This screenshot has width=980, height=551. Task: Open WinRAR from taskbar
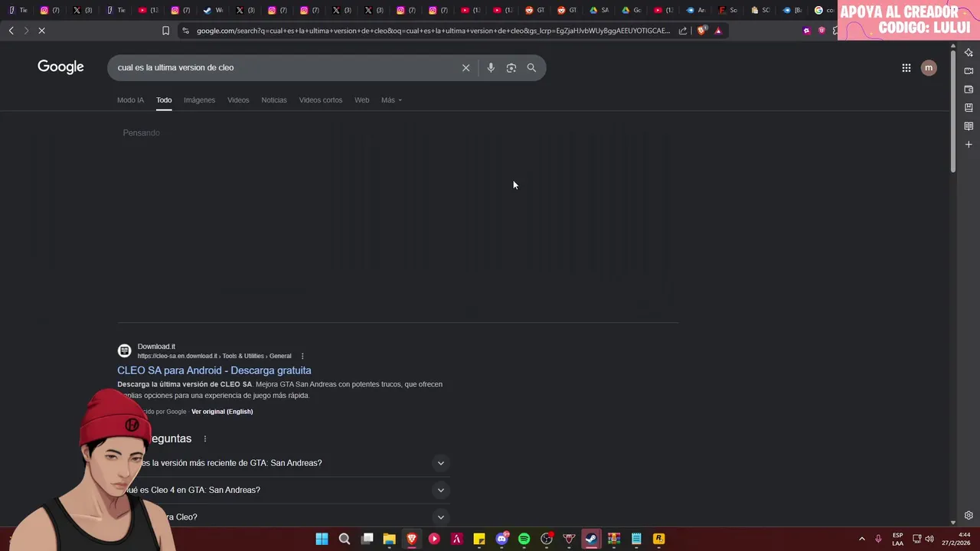[613, 539]
